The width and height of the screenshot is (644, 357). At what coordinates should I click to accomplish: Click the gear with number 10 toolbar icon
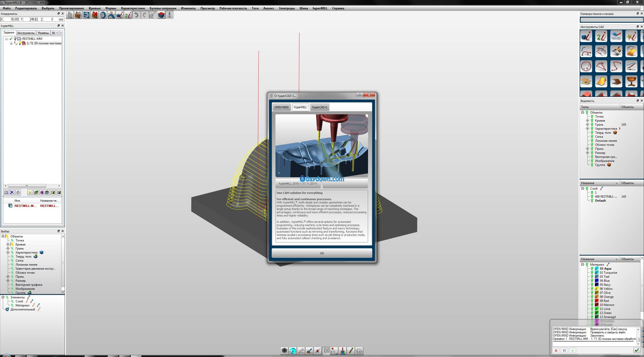tap(111, 15)
